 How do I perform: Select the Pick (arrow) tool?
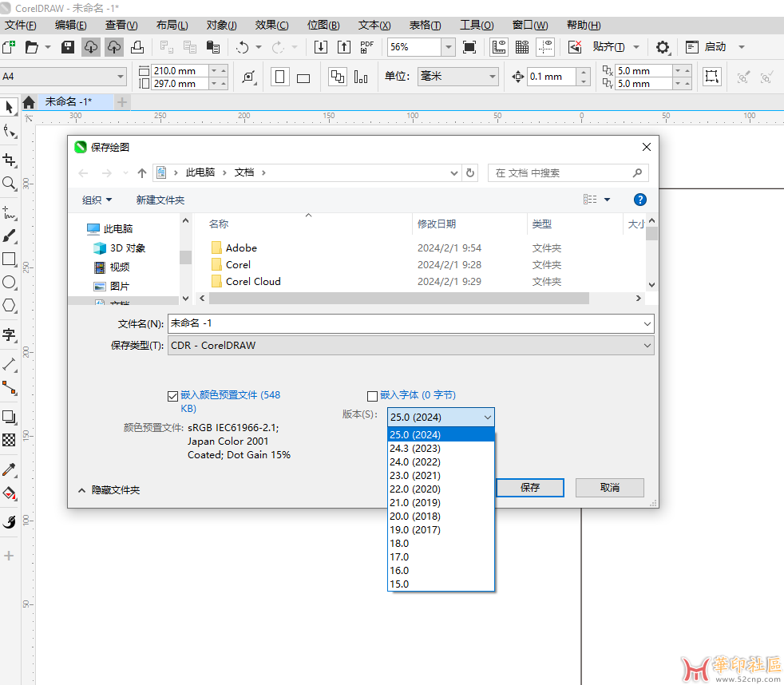(9, 106)
